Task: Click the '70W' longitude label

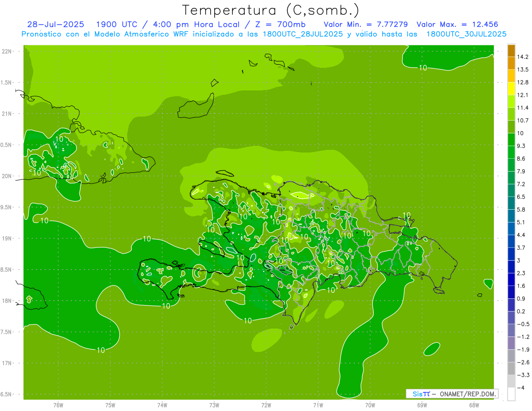Action: tap(370, 405)
